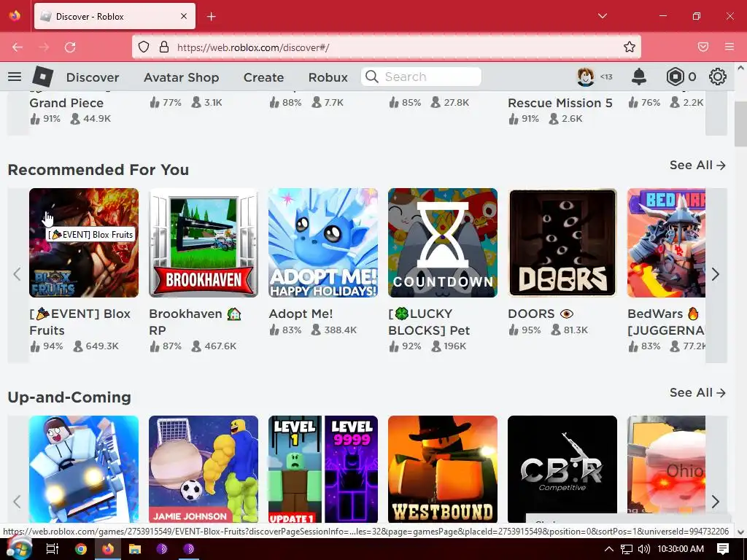
Task: Open the Robux page
Action: point(328,77)
